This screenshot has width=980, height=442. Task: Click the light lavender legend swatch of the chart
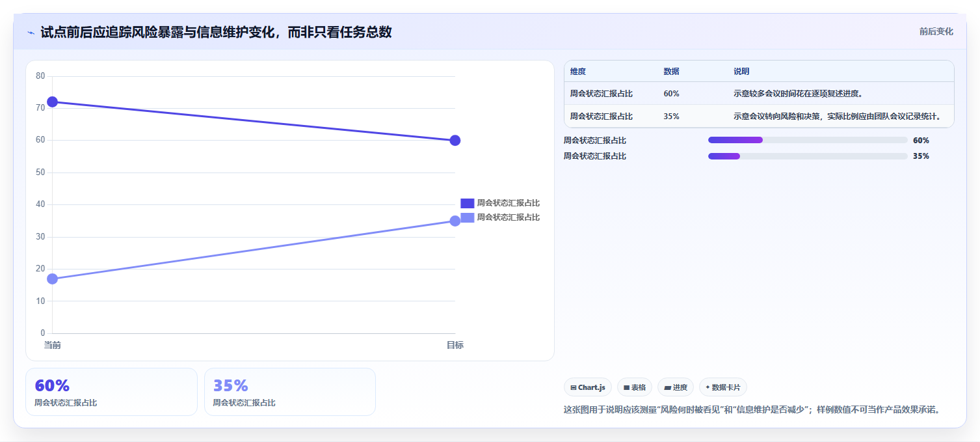pos(467,217)
